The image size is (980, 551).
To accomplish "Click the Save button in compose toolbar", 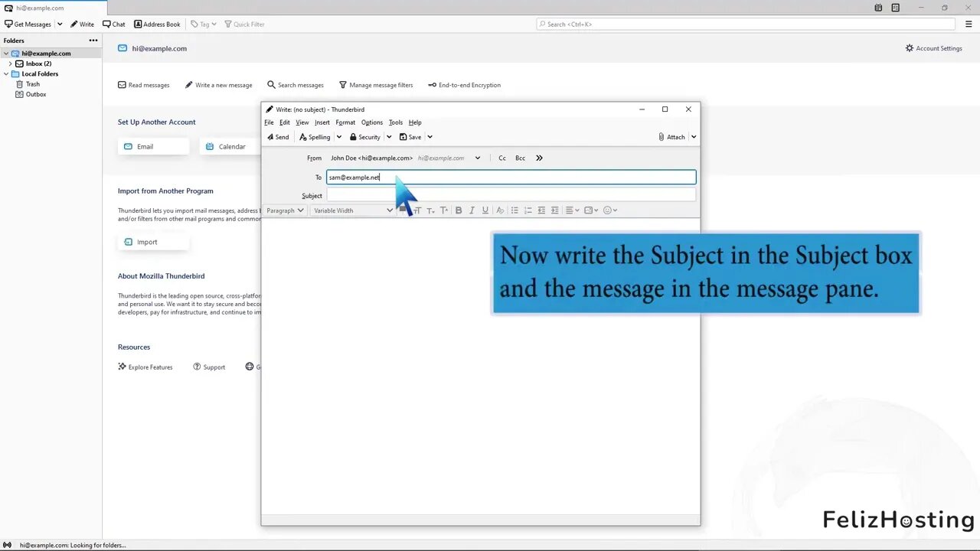I will click(x=410, y=137).
